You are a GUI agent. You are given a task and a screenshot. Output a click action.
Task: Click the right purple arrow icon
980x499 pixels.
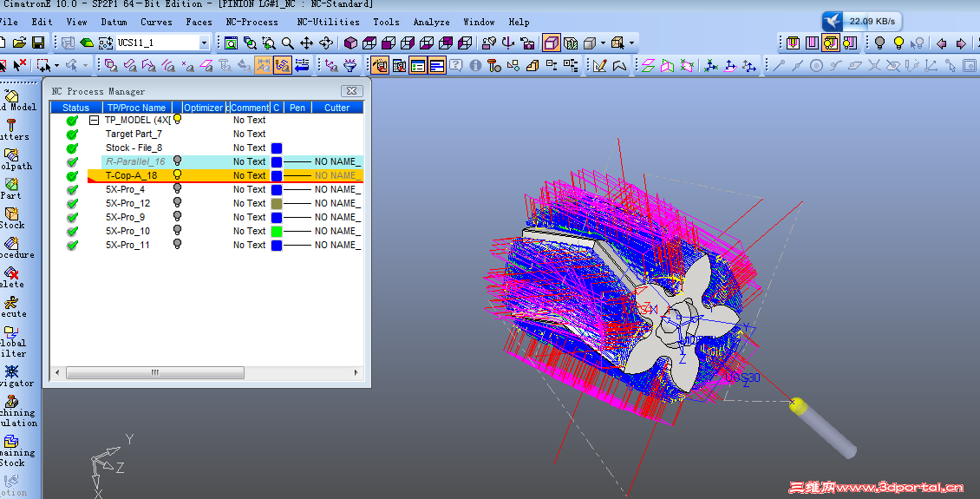tap(961, 43)
